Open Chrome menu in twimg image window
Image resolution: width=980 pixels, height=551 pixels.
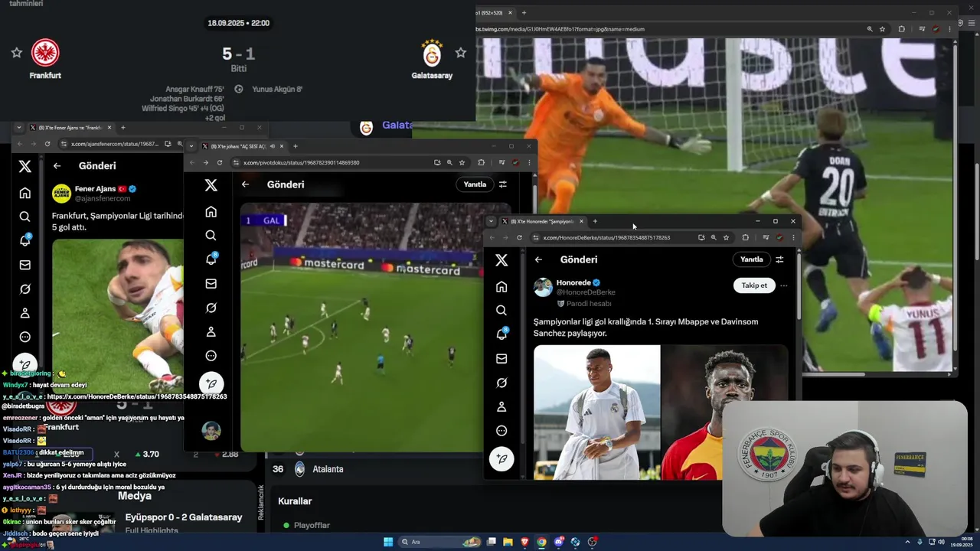pyautogui.click(x=950, y=29)
